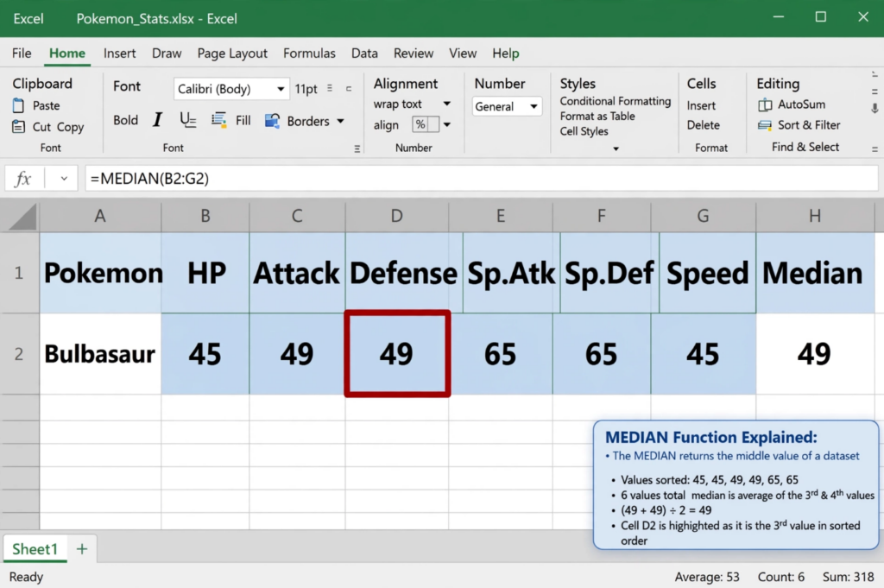
Task: Select the Speed header cell
Action: tap(708, 274)
